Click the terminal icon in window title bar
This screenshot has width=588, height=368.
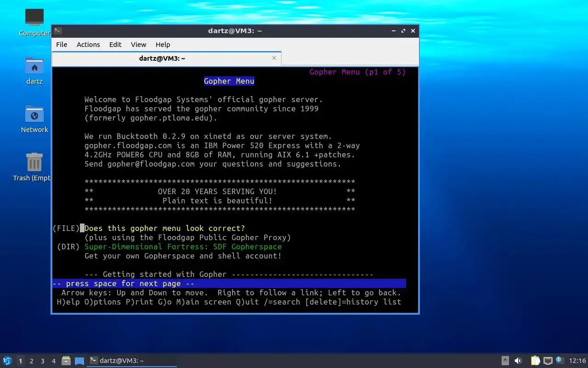click(57, 31)
